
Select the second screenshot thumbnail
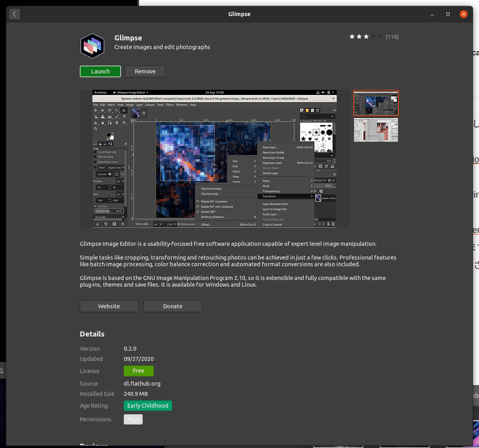click(375, 130)
